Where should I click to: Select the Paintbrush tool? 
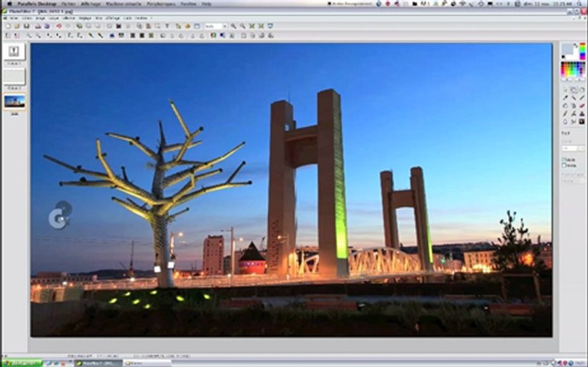tap(566, 114)
